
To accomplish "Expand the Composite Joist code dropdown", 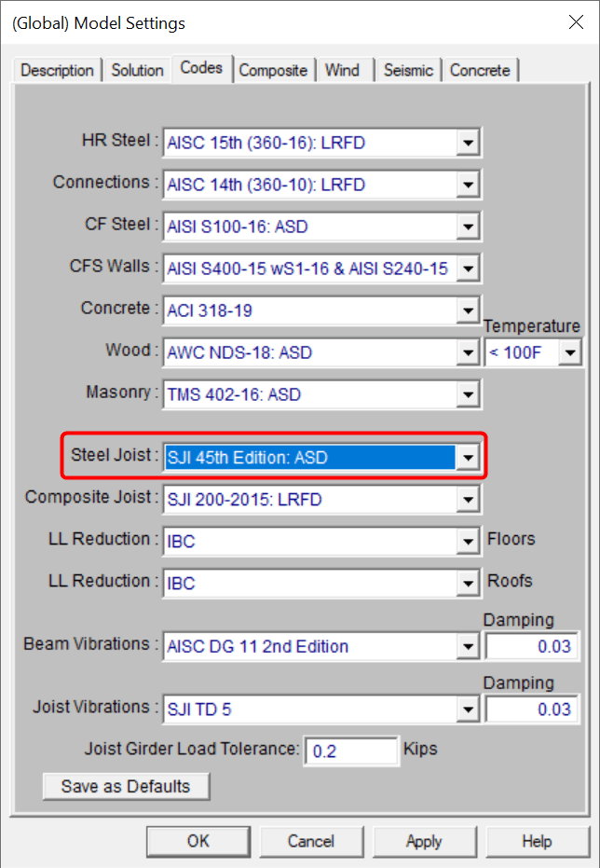I will pos(468,500).
